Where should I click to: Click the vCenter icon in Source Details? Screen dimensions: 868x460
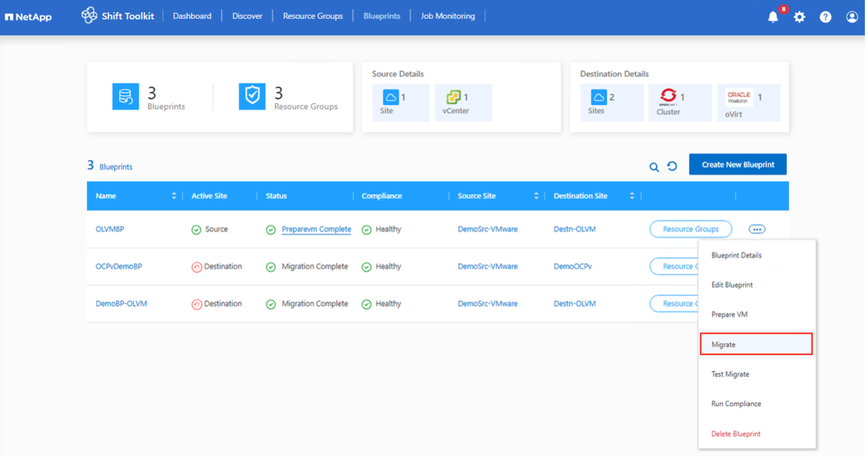coord(453,98)
